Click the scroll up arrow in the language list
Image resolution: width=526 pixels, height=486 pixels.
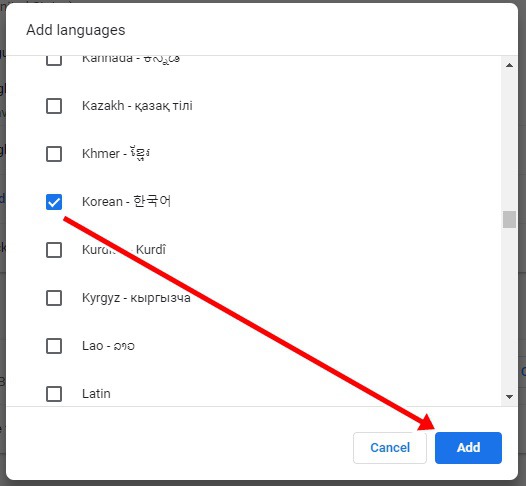pyautogui.click(x=509, y=65)
